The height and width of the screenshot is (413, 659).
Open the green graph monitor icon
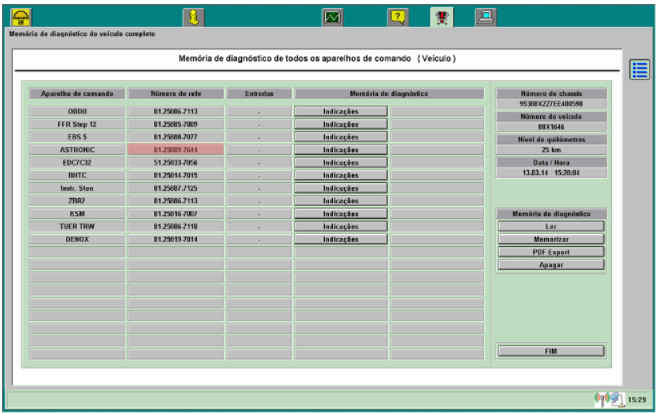pyautogui.click(x=333, y=16)
